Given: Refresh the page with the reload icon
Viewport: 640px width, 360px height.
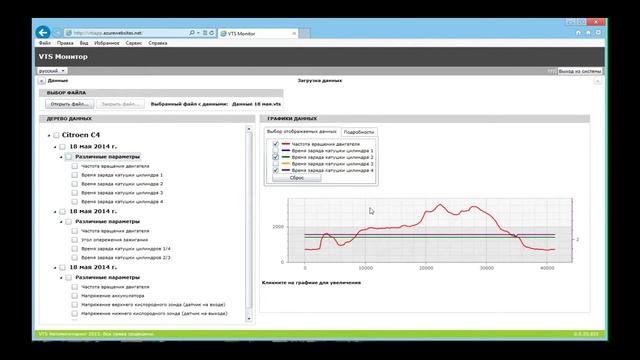Looking at the screenshot, I should [x=211, y=33].
